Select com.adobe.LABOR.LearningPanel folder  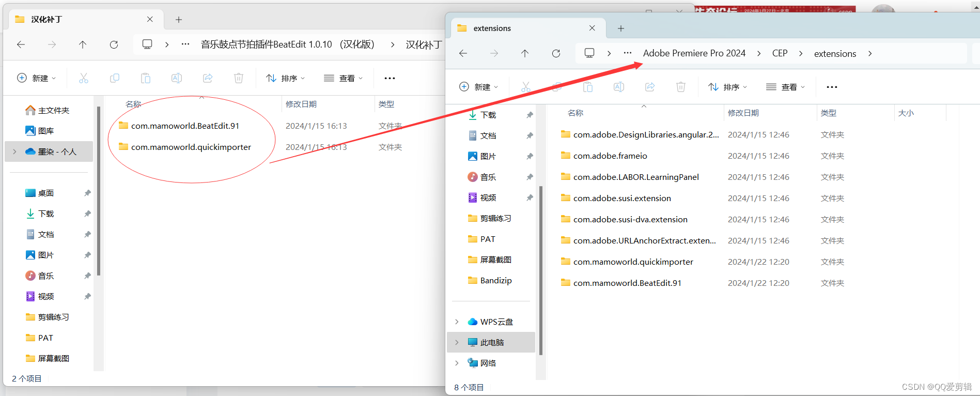click(636, 177)
